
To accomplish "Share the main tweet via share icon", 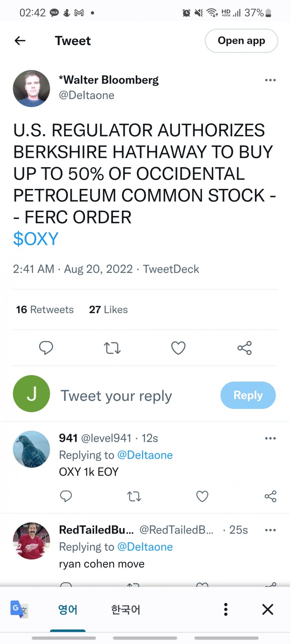I will tap(244, 348).
